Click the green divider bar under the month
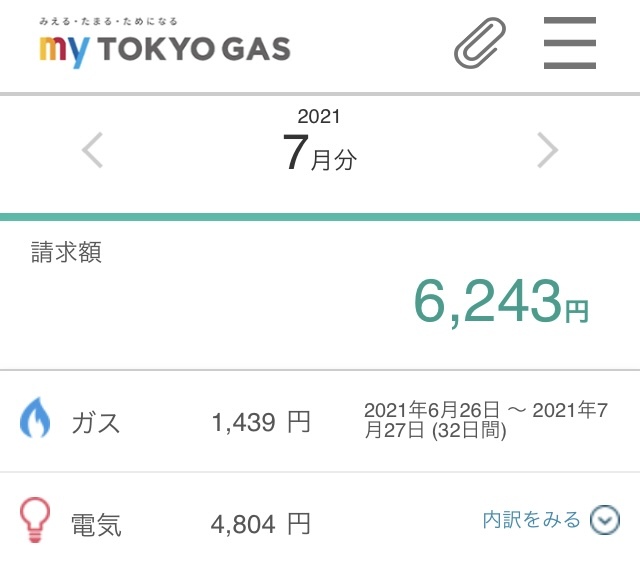 pyautogui.click(x=320, y=217)
